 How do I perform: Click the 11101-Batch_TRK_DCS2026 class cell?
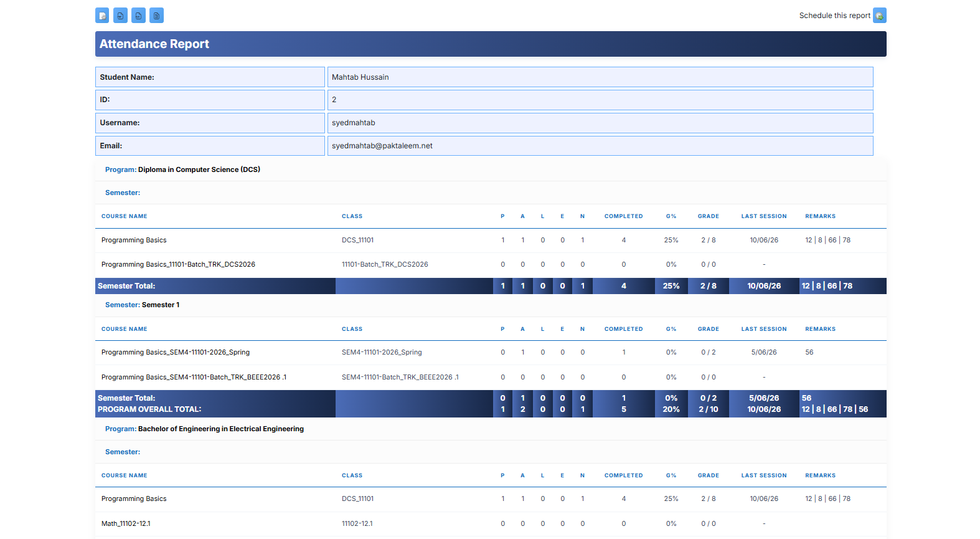[x=385, y=264]
